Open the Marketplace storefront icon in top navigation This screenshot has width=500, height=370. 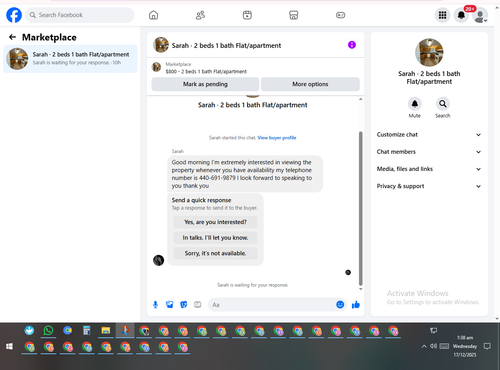(x=293, y=15)
